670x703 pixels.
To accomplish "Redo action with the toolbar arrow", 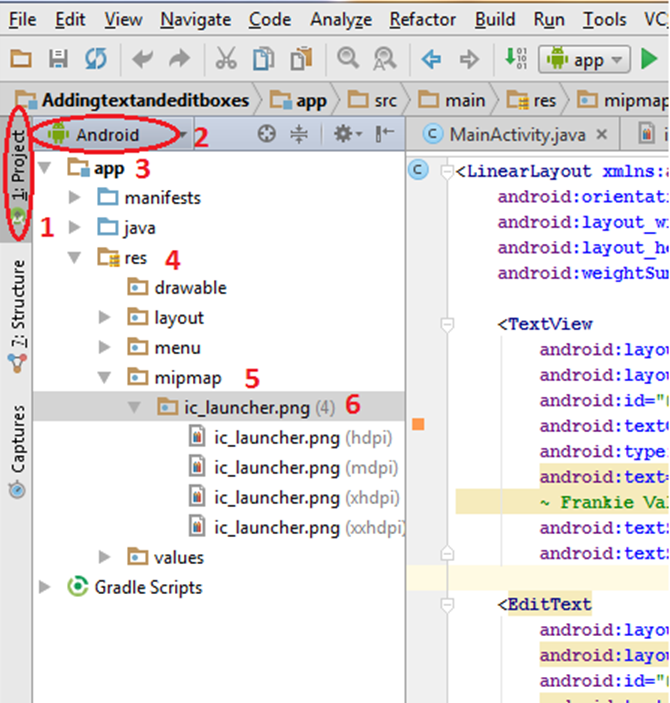I will [179, 59].
